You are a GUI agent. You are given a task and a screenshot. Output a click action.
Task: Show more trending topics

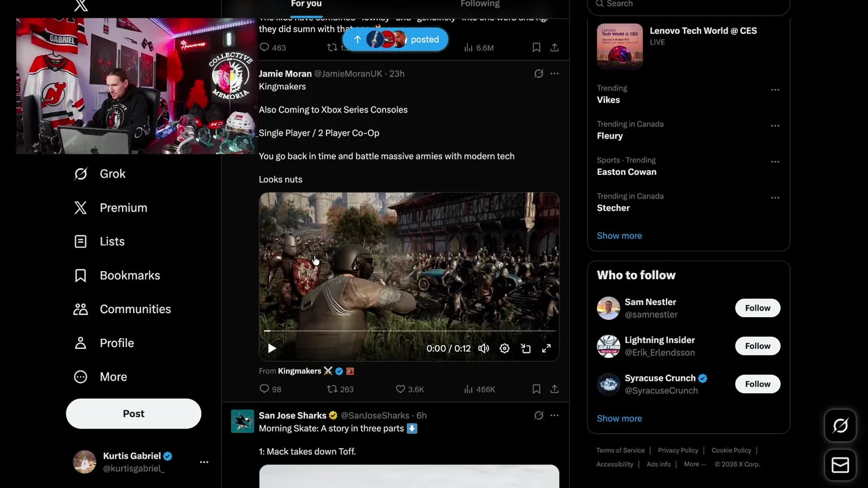click(x=619, y=236)
